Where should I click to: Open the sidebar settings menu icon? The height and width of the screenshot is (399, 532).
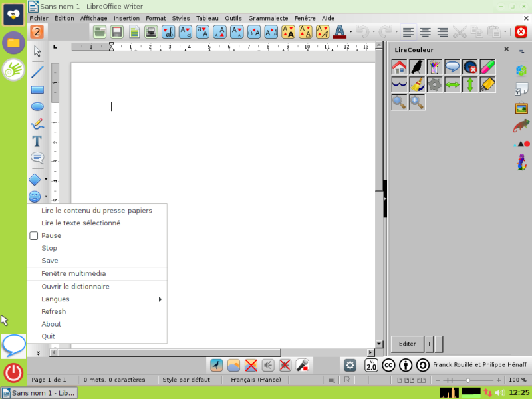tap(521, 51)
